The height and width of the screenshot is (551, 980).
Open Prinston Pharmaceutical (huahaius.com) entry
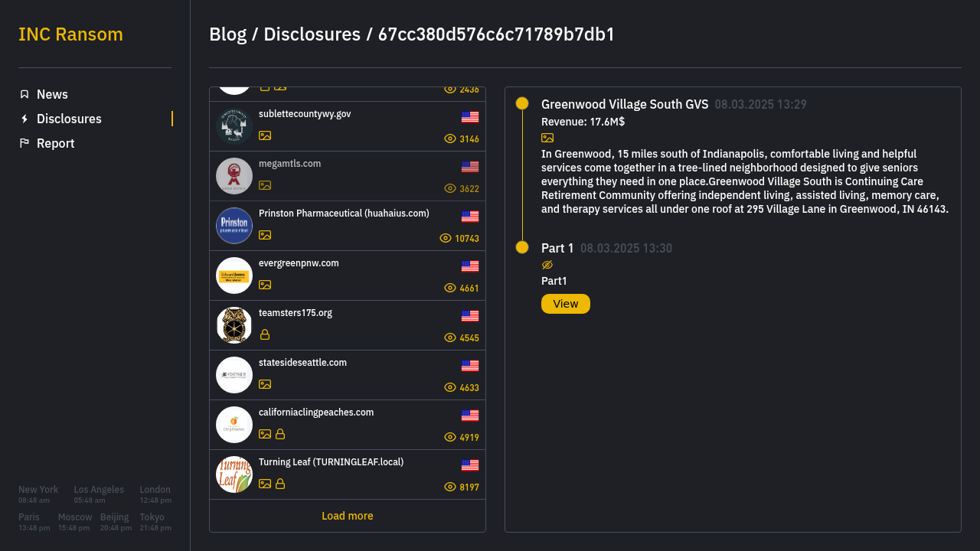pyautogui.click(x=348, y=226)
